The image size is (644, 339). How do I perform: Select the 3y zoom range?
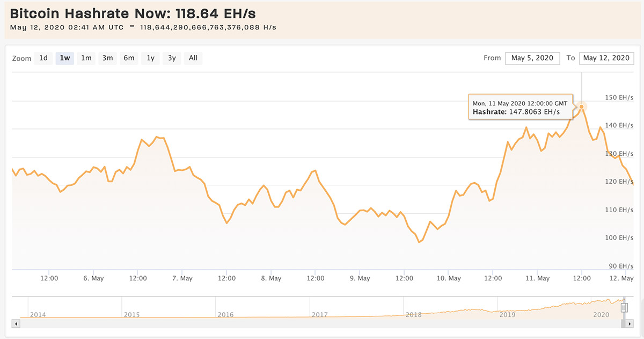click(171, 58)
